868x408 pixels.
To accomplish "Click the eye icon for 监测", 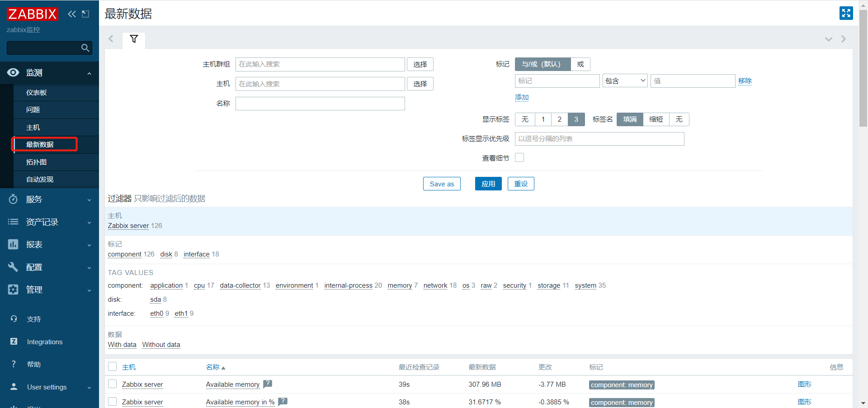I will [x=14, y=72].
